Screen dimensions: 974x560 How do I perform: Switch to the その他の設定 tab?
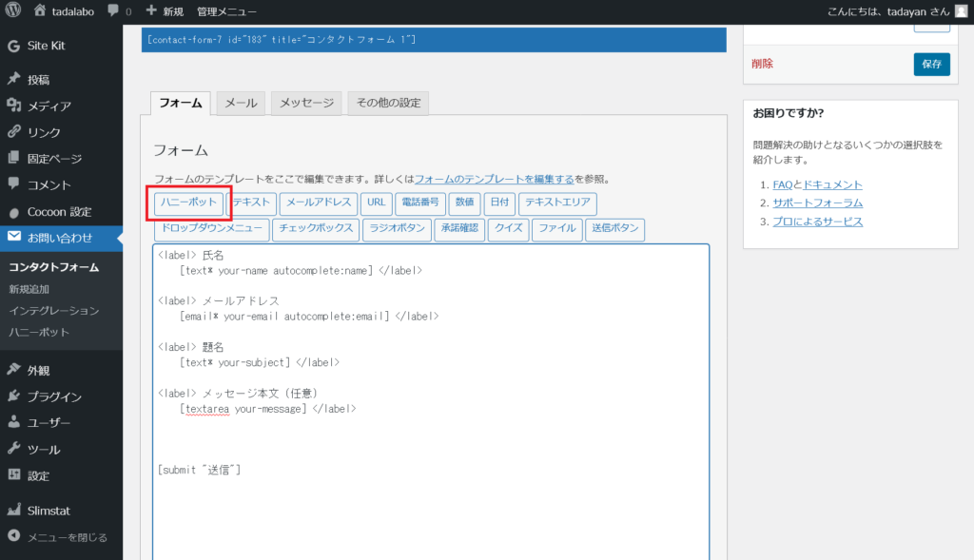388,103
